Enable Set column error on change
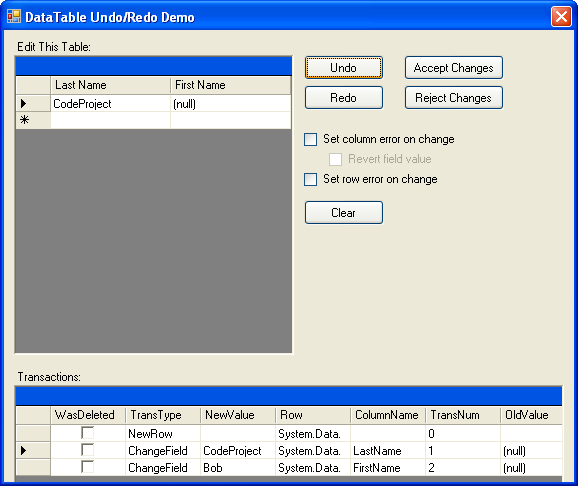578x486 pixels. (x=310, y=140)
